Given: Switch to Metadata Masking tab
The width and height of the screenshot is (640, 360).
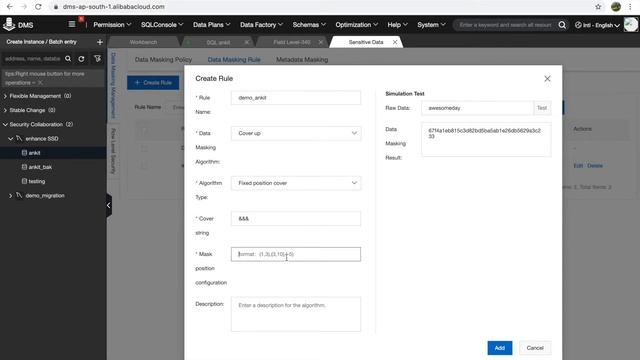Looking at the screenshot, I should [x=302, y=60].
